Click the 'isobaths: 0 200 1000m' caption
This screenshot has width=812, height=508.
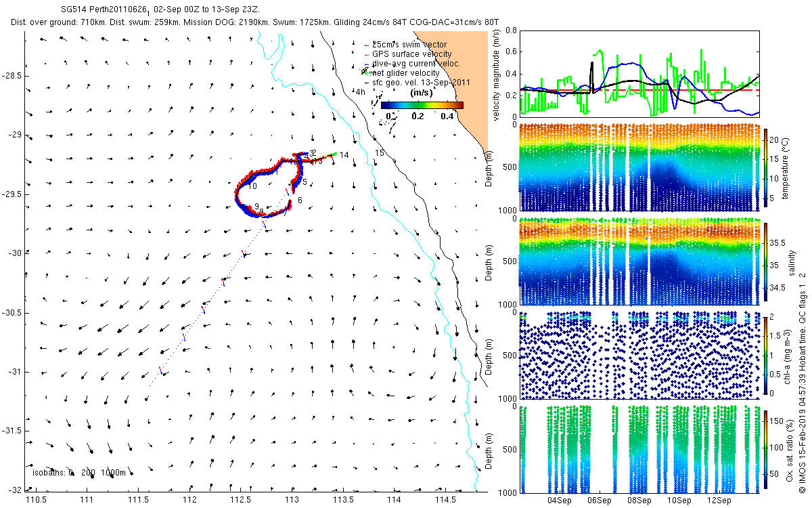78,473
